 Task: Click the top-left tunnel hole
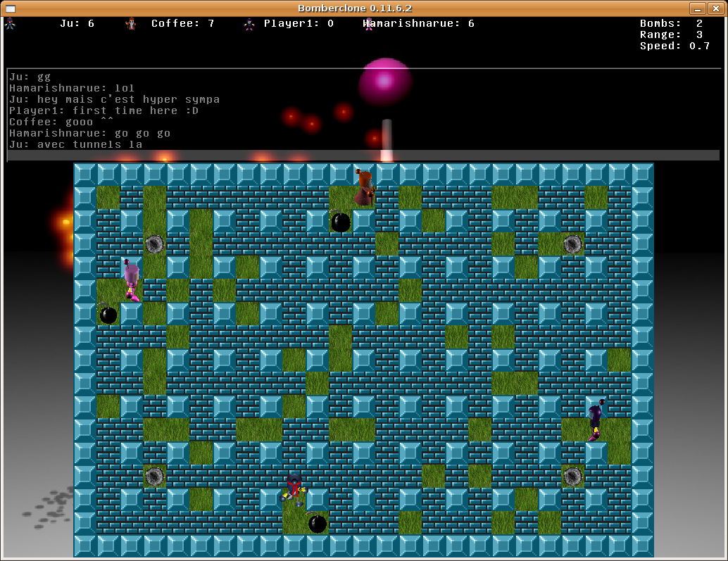[x=155, y=244]
